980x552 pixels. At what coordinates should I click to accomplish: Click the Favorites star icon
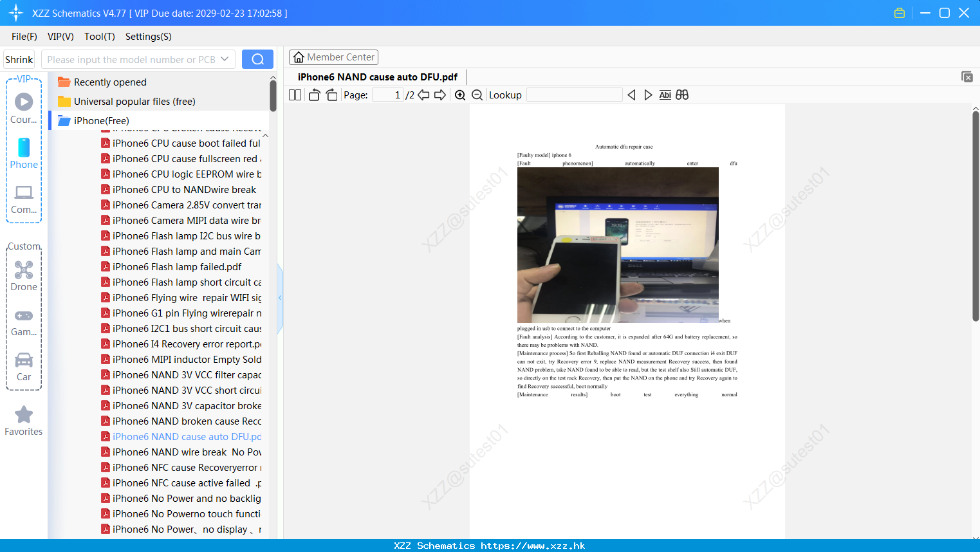click(x=24, y=414)
